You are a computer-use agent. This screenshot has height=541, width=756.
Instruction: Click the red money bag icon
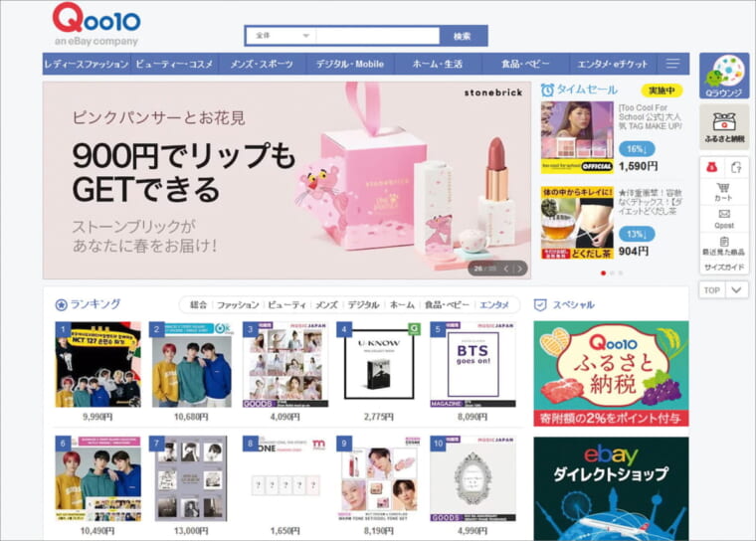click(x=711, y=167)
